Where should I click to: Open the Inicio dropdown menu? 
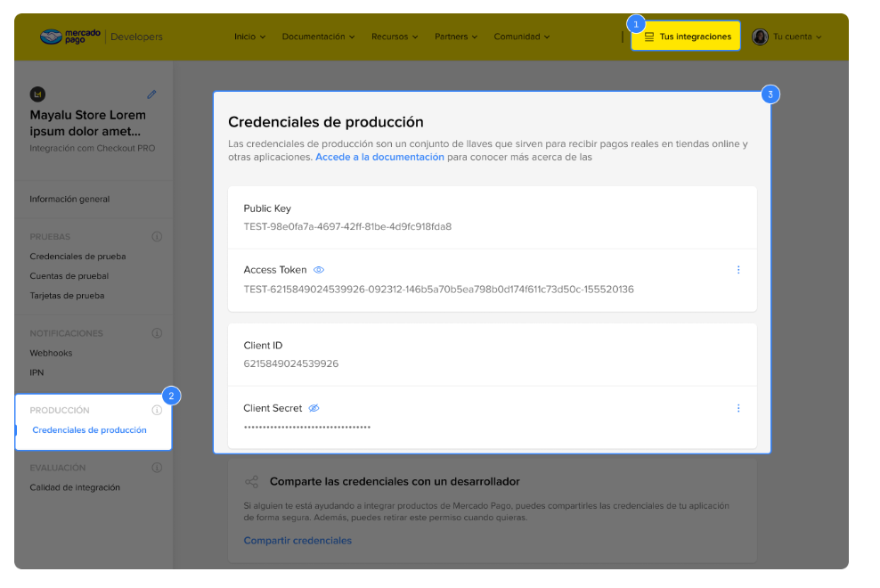coord(249,37)
